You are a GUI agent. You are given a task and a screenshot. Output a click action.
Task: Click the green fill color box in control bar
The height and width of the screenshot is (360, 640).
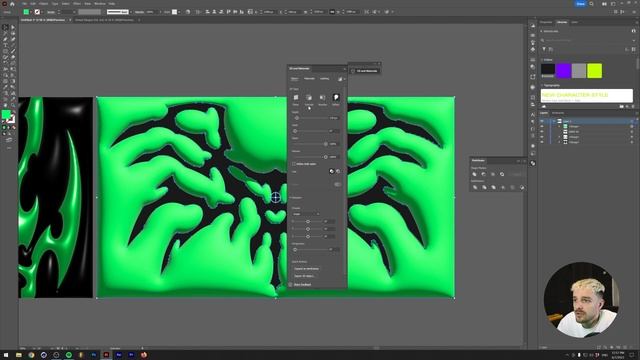pos(26,12)
